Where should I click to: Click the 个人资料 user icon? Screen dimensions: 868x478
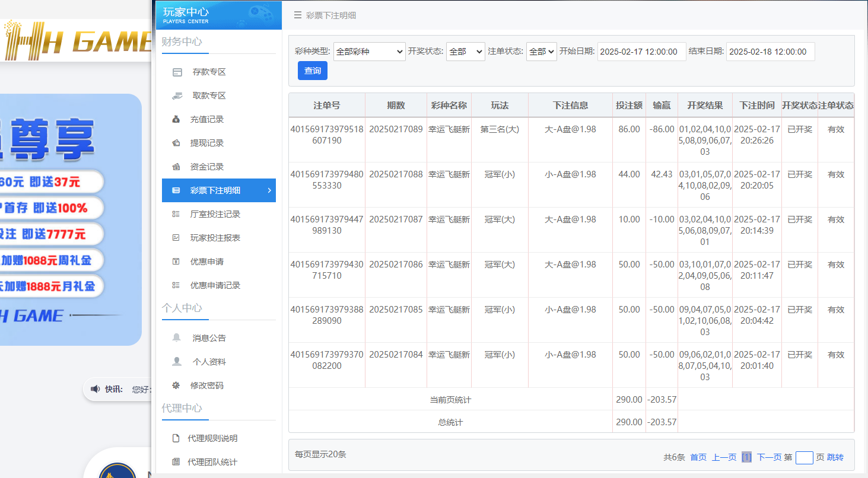click(176, 362)
